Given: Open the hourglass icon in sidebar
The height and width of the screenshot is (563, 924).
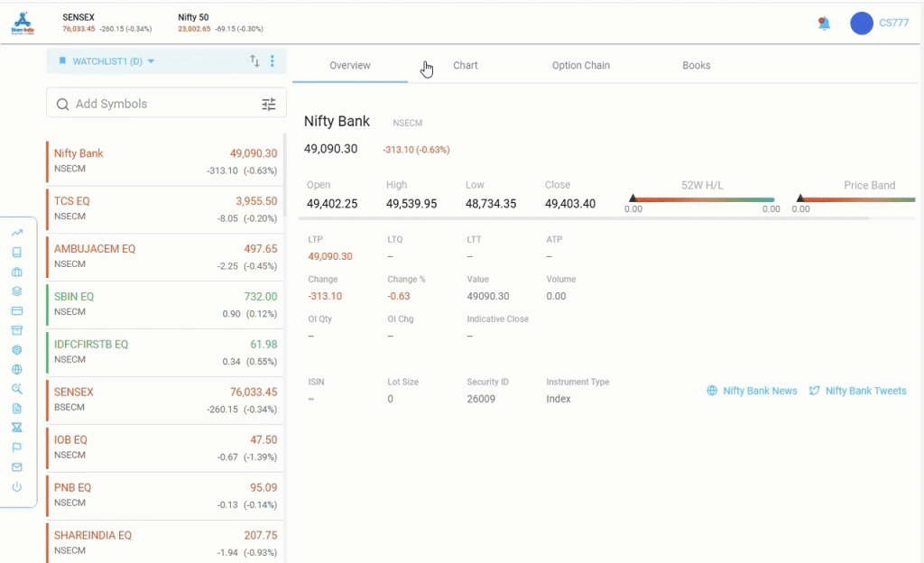Looking at the screenshot, I should pyautogui.click(x=16, y=428).
